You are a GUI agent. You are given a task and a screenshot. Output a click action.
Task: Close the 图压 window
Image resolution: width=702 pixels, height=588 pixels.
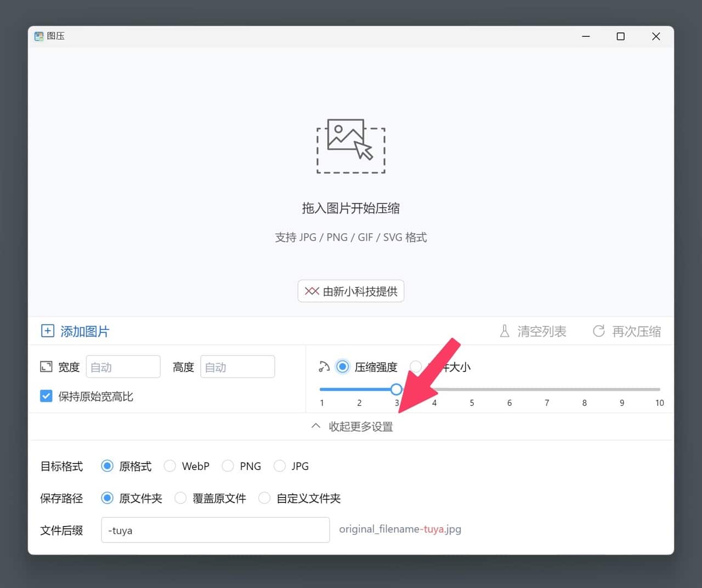click(656, 36)
